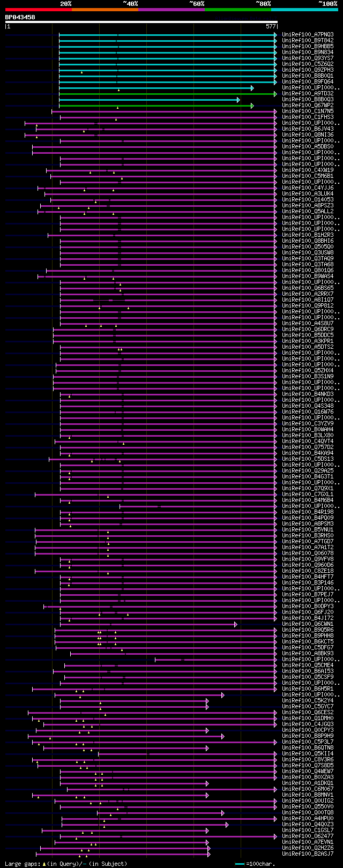Select label UniRef100_C4YJJ6
Screen dimensions: 343x868
308,188
